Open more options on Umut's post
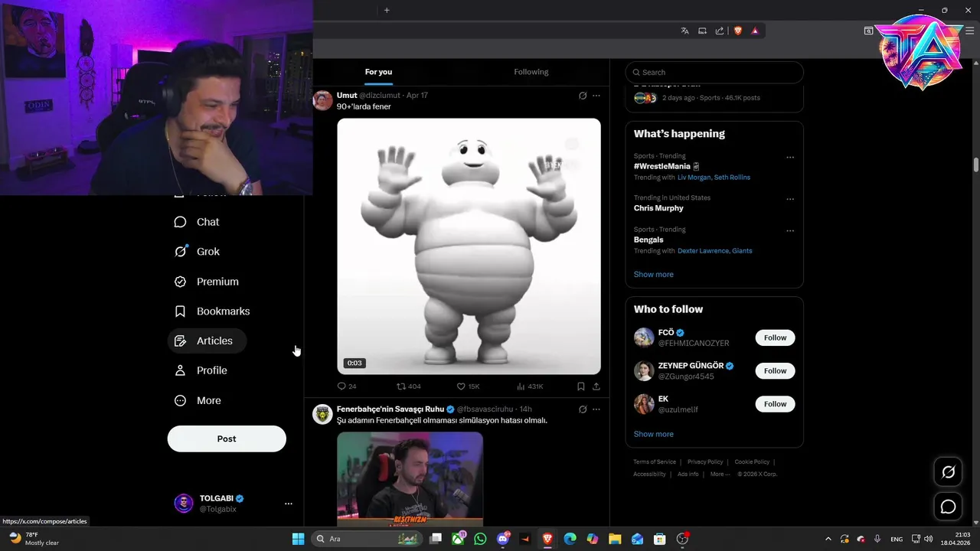Viewport: 980px width, 551px height. (596, 96)
